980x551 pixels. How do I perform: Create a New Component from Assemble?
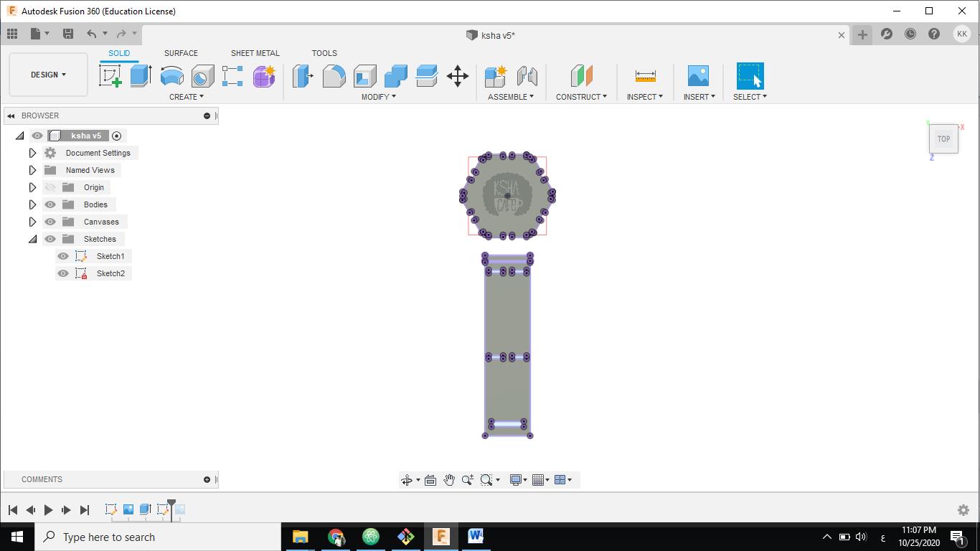point(496,76)
